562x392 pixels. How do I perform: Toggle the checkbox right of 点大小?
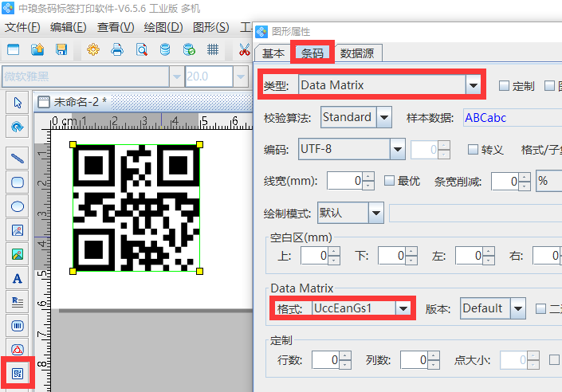click(x=555, y=360)
